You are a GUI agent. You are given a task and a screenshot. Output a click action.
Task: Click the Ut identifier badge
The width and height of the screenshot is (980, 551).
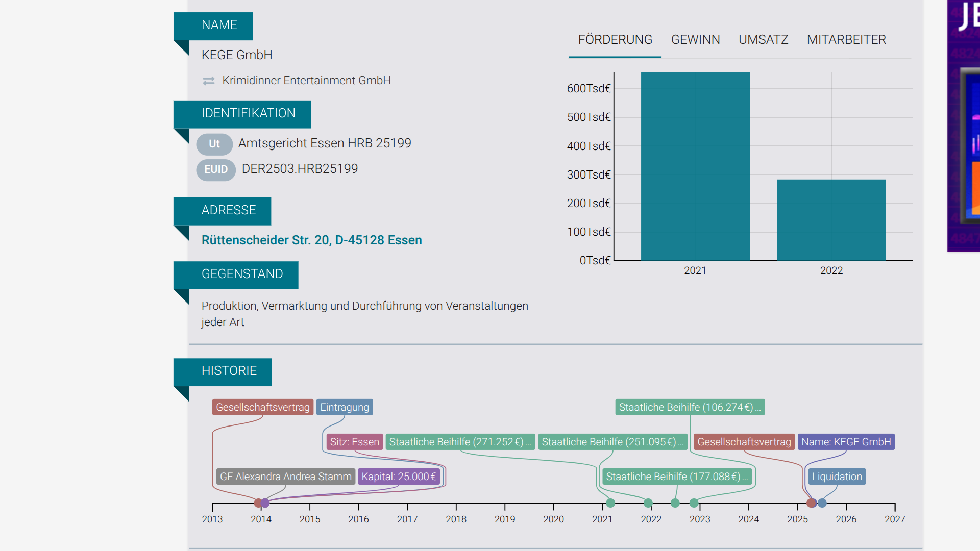point(214,144)
